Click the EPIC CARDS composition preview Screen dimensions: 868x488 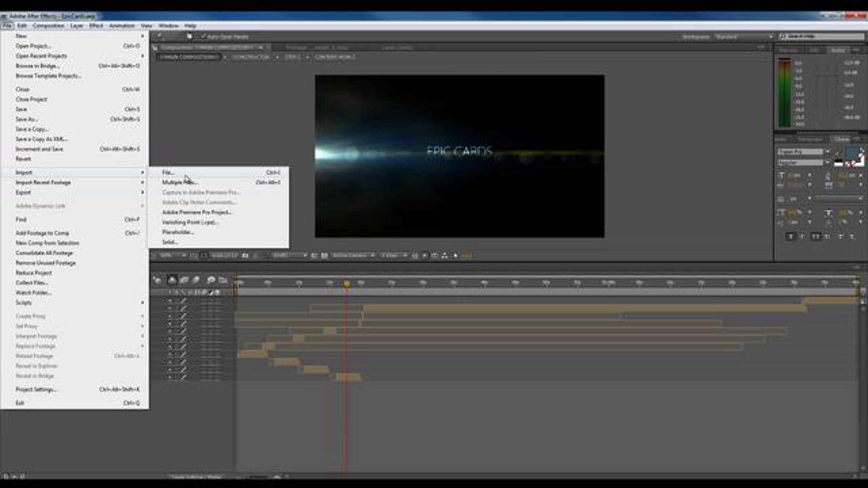(x=459, y=156)
